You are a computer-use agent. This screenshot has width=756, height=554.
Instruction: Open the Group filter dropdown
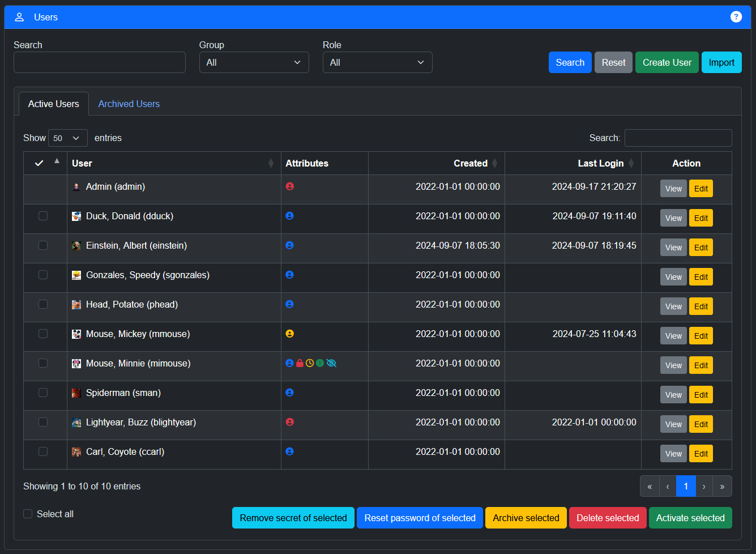coord(254,62)
